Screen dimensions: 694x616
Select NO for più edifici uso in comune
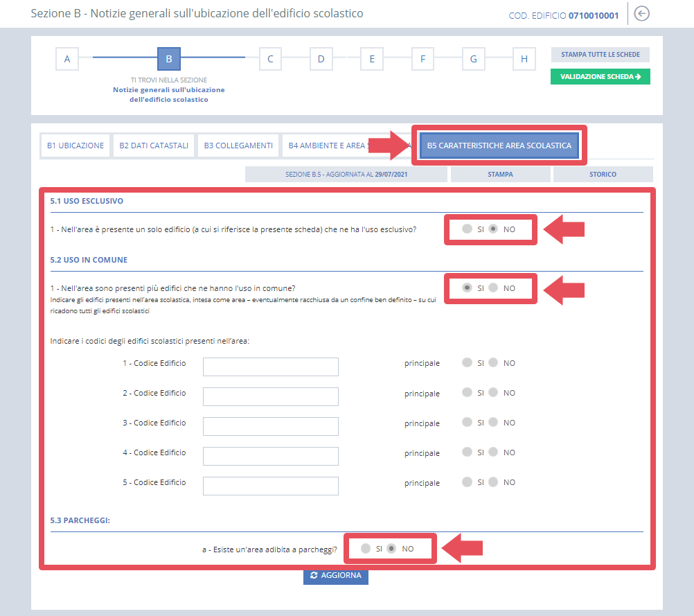click(x=492, y=288)
